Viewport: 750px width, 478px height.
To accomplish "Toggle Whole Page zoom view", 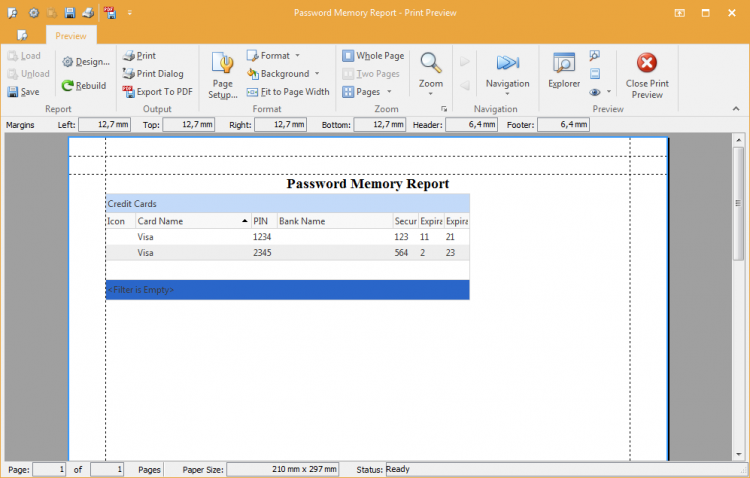I will tap(373, 56).
